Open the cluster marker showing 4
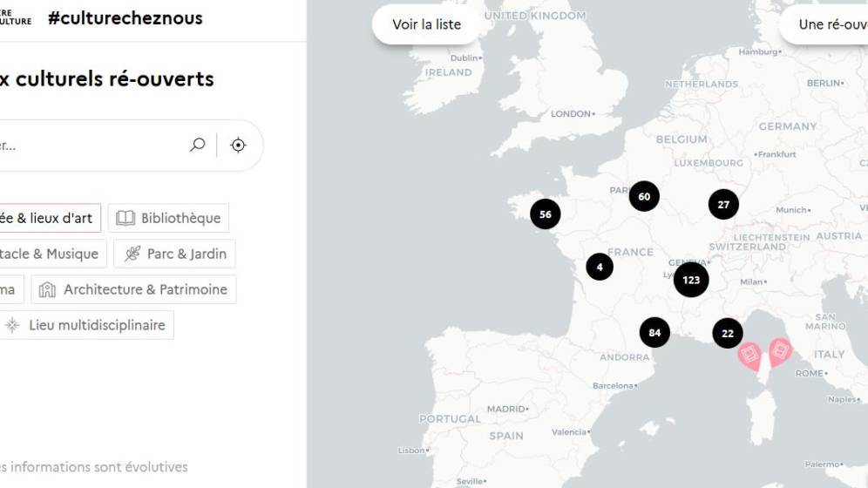This screenshot has height=488, width=868. coord(600,267)
